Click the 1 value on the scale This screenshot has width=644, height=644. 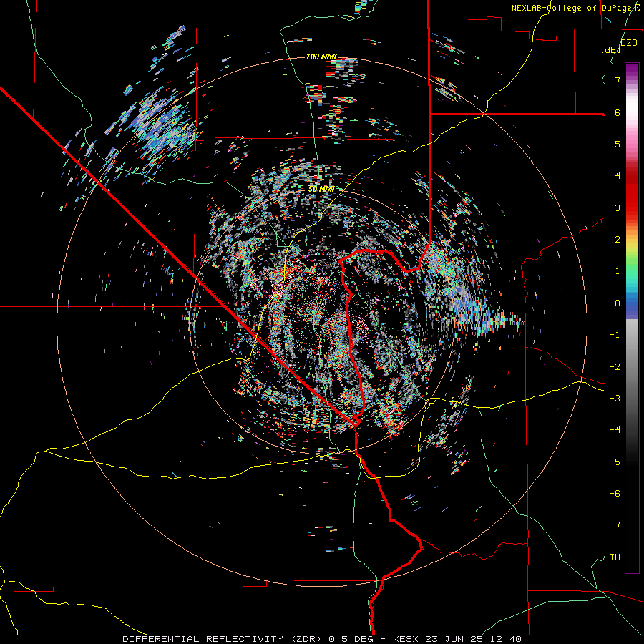point(618,271)
